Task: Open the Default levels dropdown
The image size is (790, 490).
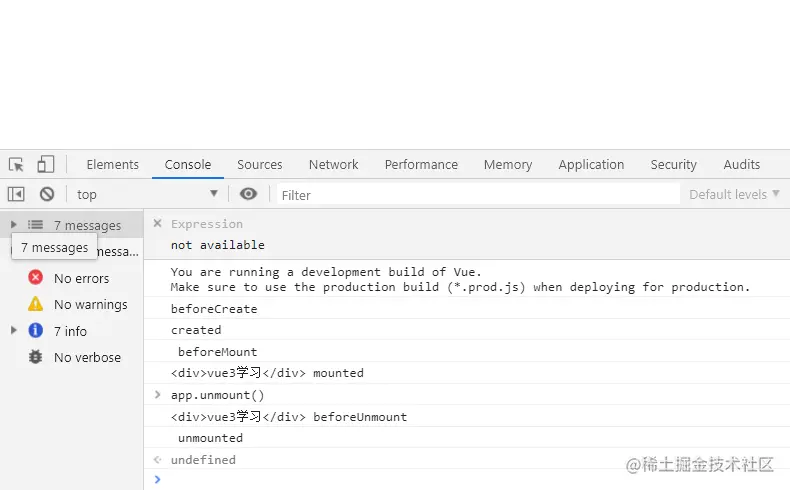Action: click(734, 194)
